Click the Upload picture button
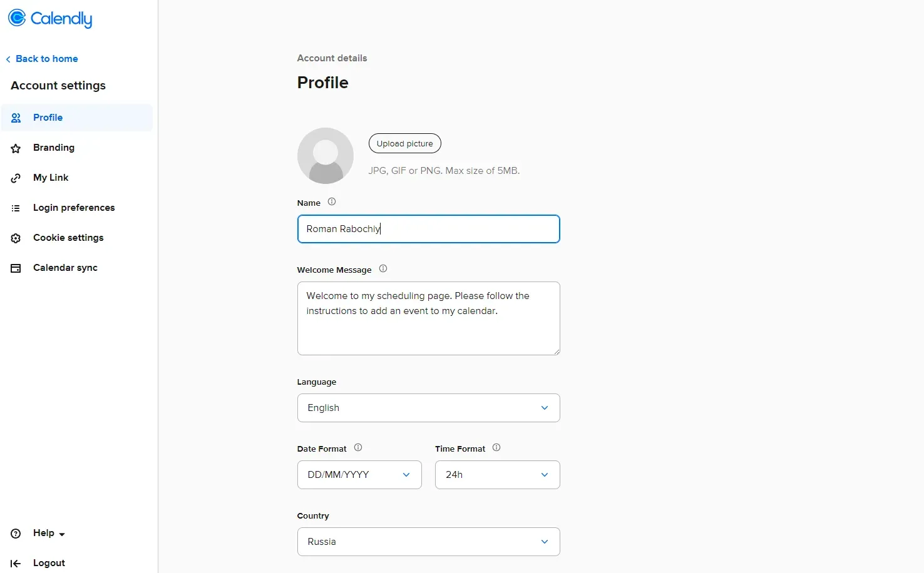The image size is (924, 573). pyautogui.click(x=405, y=143)
